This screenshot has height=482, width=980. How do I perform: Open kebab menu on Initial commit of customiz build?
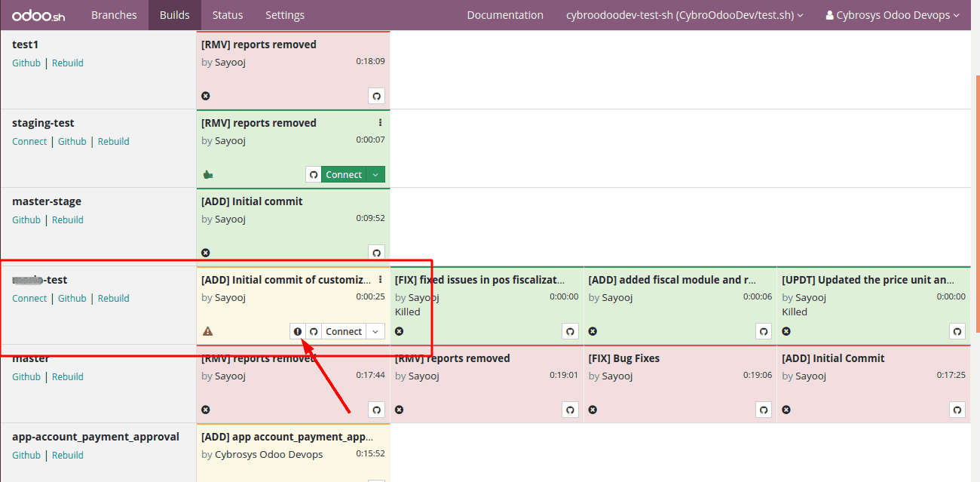tap(380, 279)
